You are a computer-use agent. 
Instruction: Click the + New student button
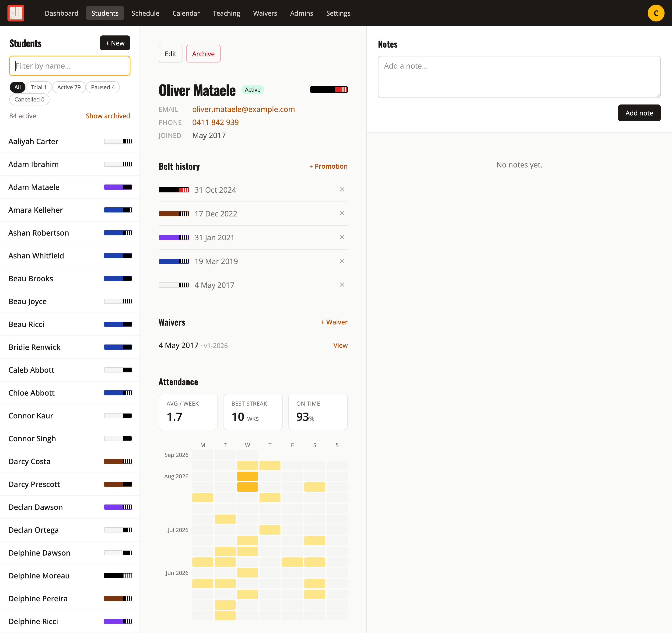tap(115, 43)
